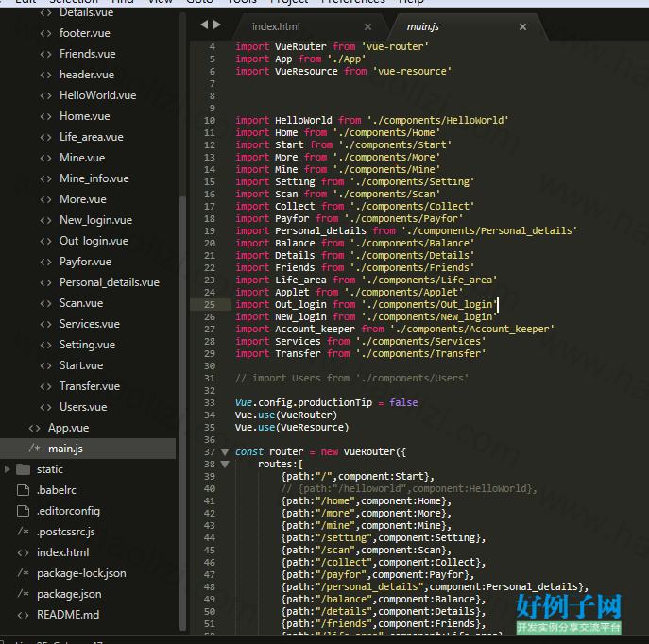Click the commented helloworld route on line 40
Screen dimensions: 649x644
pyautogui.click(x=409, y=489)
